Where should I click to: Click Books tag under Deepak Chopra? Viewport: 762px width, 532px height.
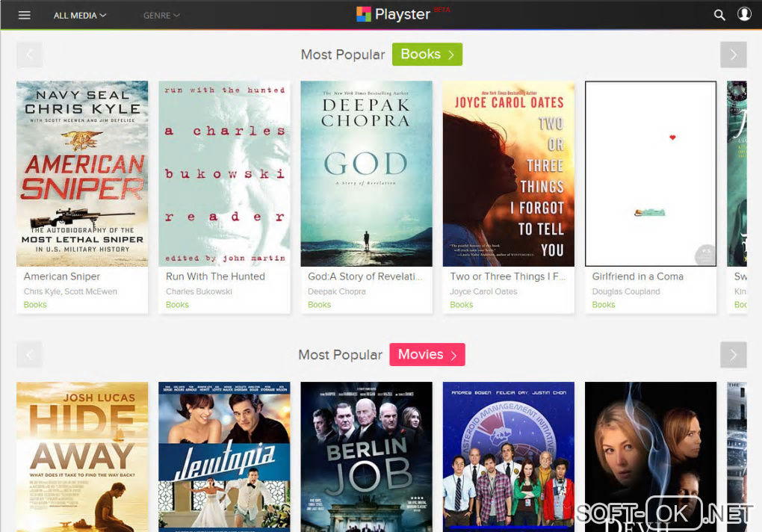click(x=319, y=305)
